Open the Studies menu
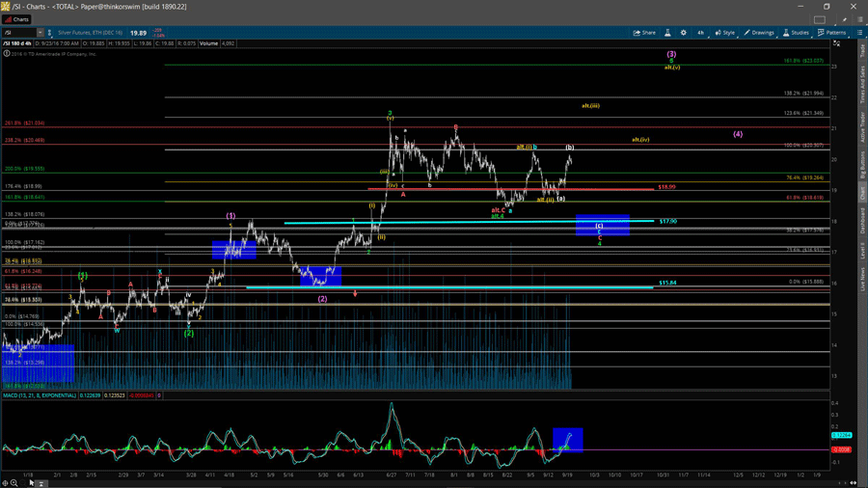Viewport: 868px width, 488px height. [x=797, y=33]
